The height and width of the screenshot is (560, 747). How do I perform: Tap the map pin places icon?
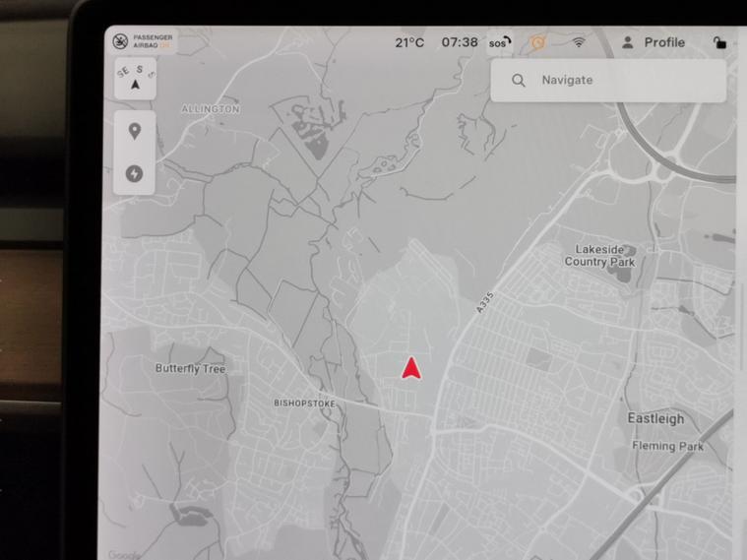coord(135,132)
